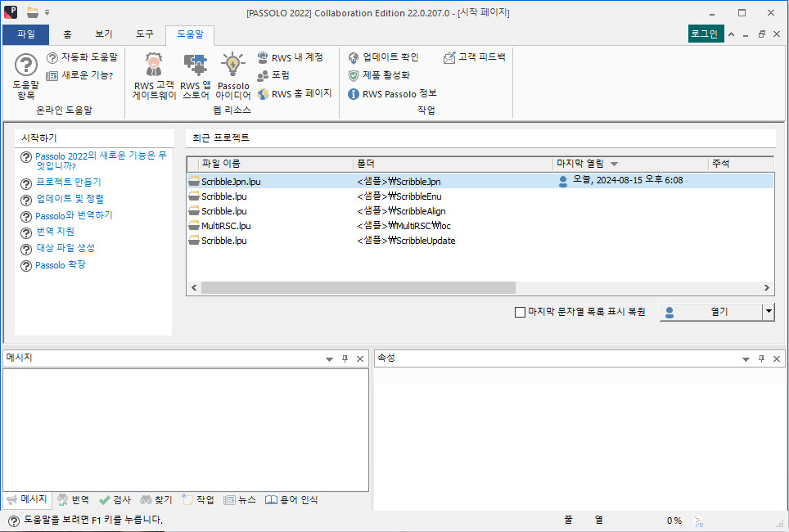This screenshot has height=532, width=789.
Task: Switch to the 보기 ribbon tab
Action: [x=104, y=34]
